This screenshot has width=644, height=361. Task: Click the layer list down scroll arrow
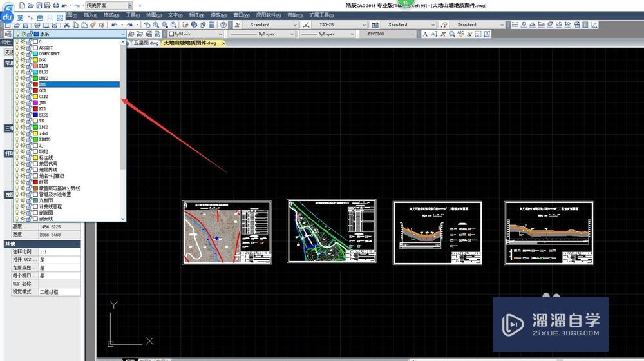(x=123, y=219)
